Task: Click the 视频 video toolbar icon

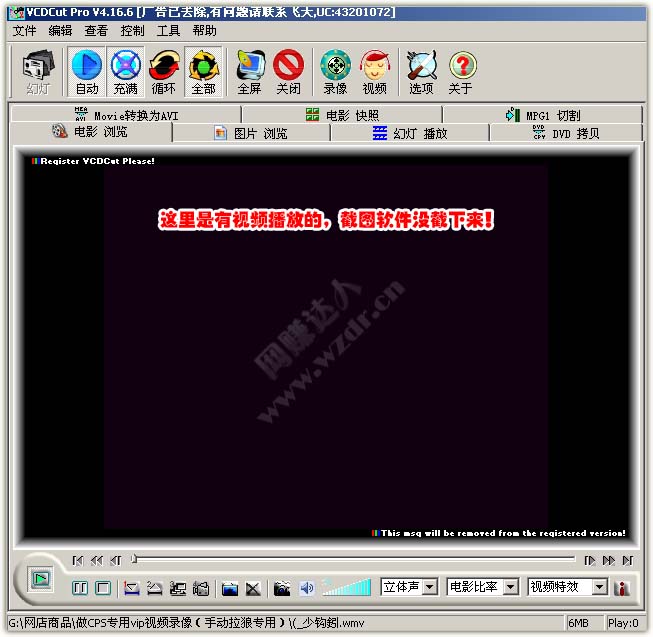Action: click(374, 72)
